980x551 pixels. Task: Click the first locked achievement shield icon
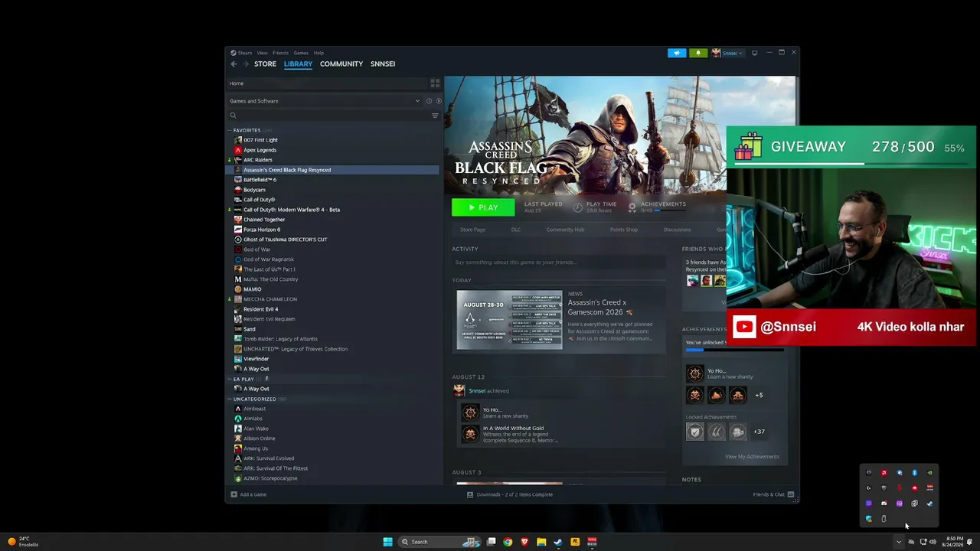point(694,432)
